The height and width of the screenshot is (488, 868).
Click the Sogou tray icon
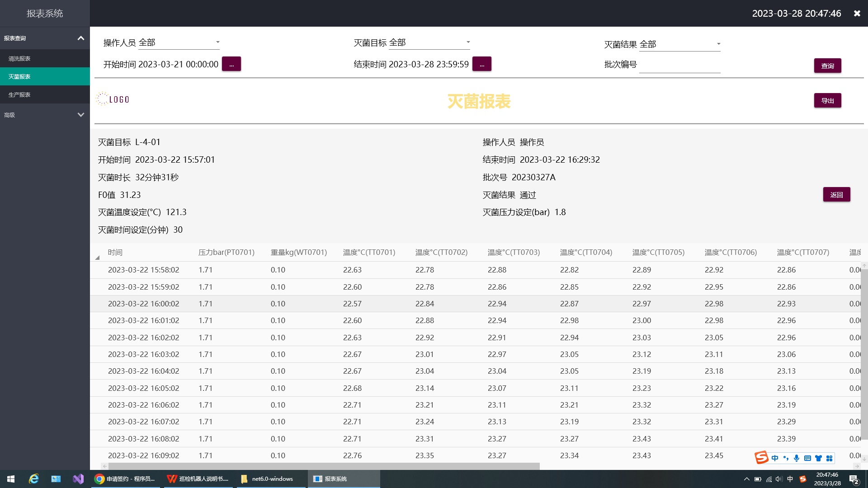(802, 479)
